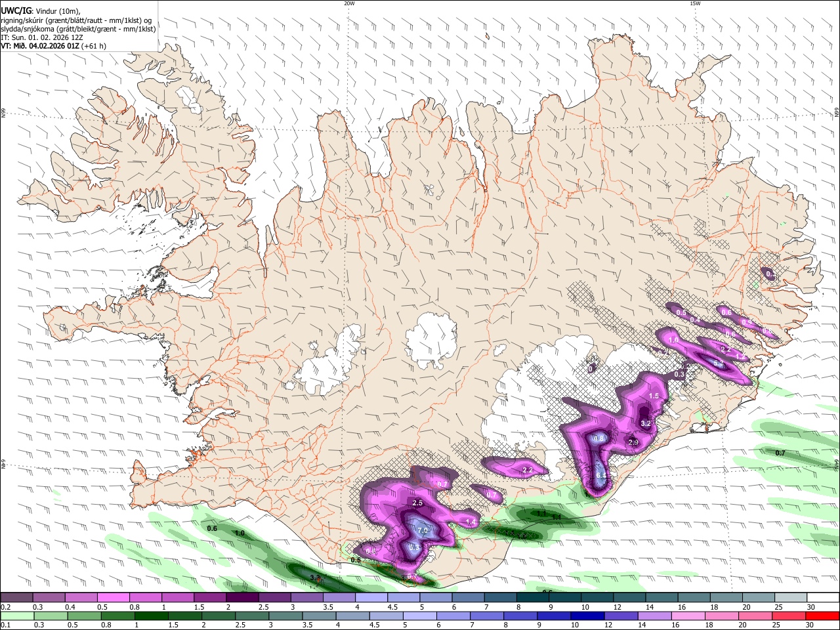The width and height of the screenshot is (840, 630).
Task: Click the 18 label on upper legend scale
Action: point(714,607)
